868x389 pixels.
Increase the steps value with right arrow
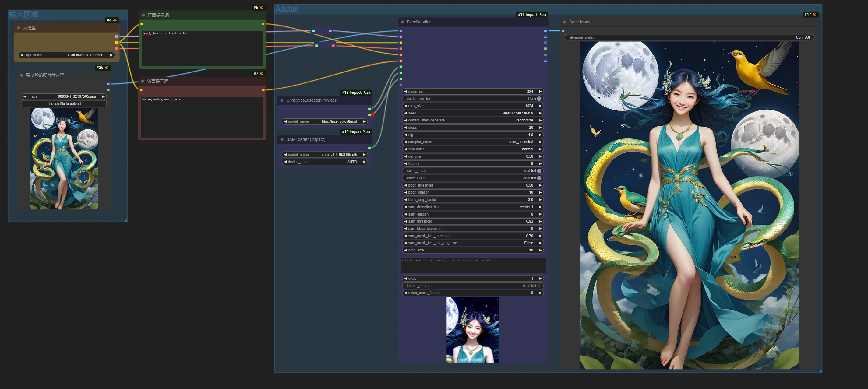coord(540,128)
